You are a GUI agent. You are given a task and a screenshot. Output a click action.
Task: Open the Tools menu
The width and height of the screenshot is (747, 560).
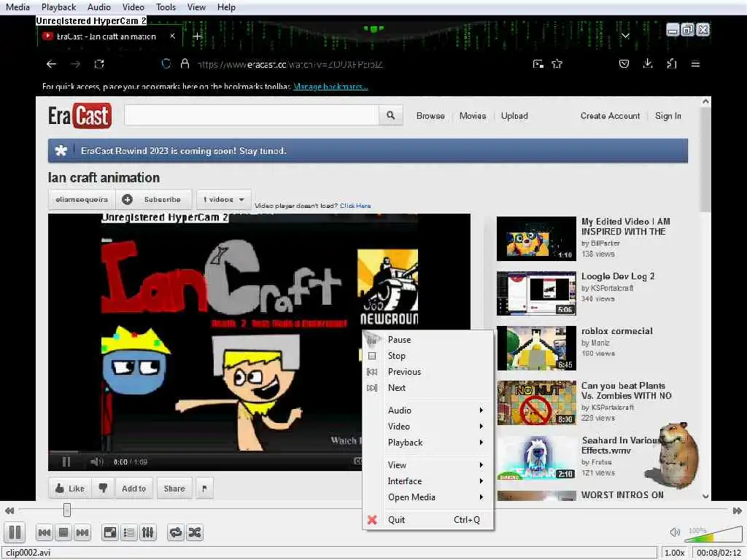(166, 7)
